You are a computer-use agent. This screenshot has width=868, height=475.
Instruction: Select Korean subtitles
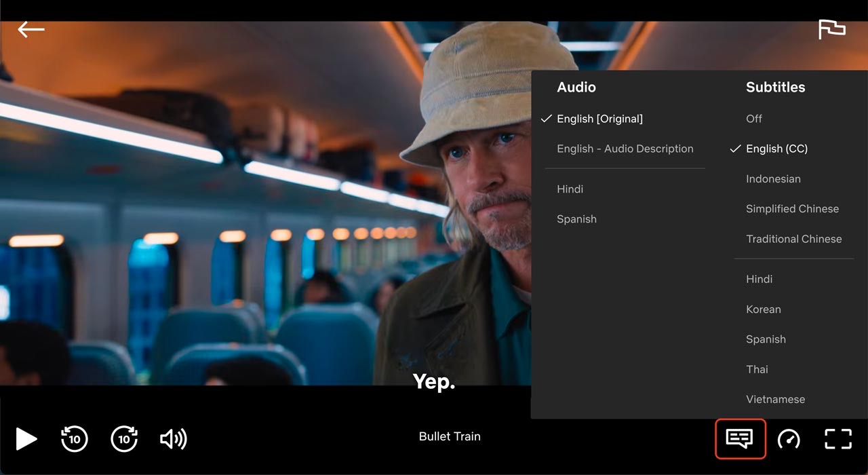coord(763,309)
